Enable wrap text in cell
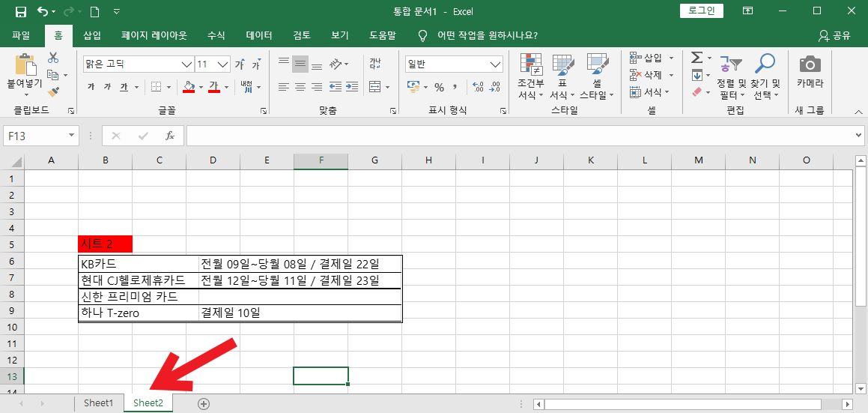868x413 pixels. click(374, 64)
